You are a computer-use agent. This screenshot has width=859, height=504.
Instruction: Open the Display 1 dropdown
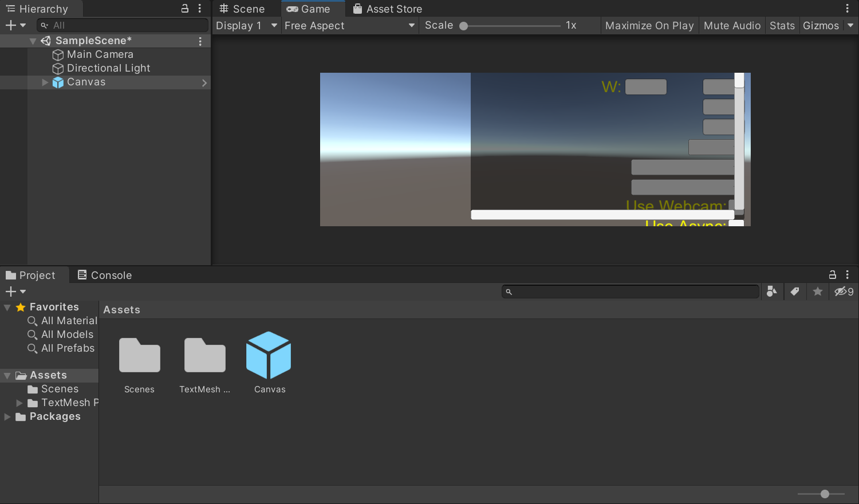coord(246,26)
